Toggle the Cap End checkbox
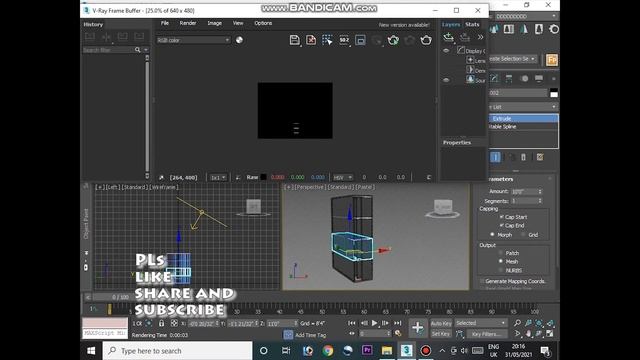640x360 pixels. pyautogui.click(x=502, y=225)
